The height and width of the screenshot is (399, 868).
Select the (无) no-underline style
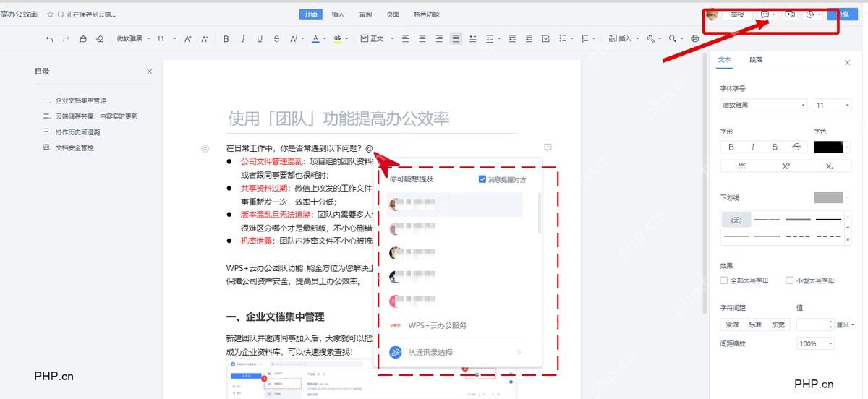click(736, 220)
